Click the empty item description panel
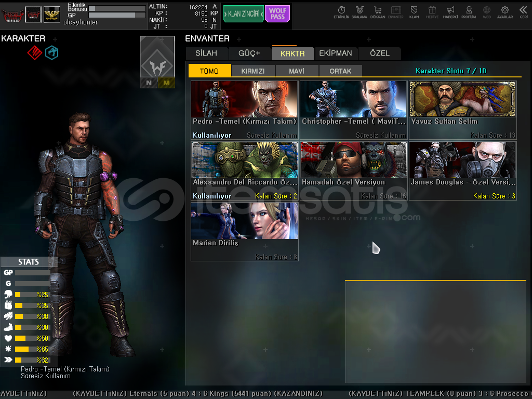This screenshot has width=532, height=399. pyautogui.click(x=436, y=332)
